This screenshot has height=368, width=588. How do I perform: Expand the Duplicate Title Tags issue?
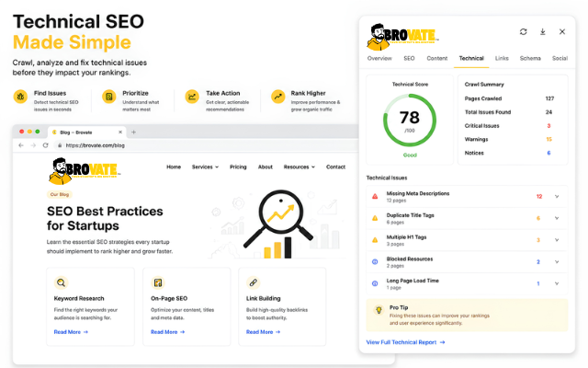coord(557,218)
